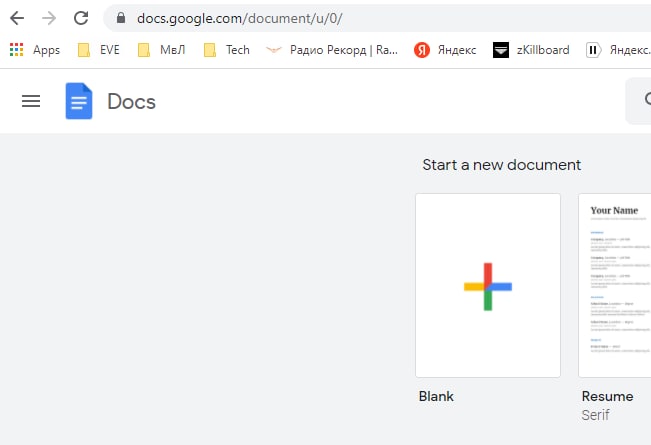This screenshot has height=445, width=651.
Task: Reload the page with the refresh icon
Action: [x=81, y=18]
